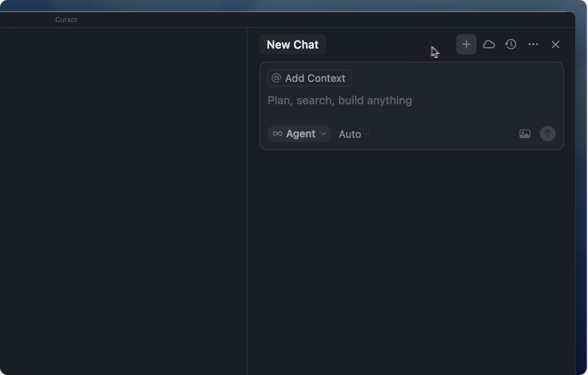Viewport: 588px width, 375px height.
Task: Click the small chevron beside Auto
Action: pos(367,134)
